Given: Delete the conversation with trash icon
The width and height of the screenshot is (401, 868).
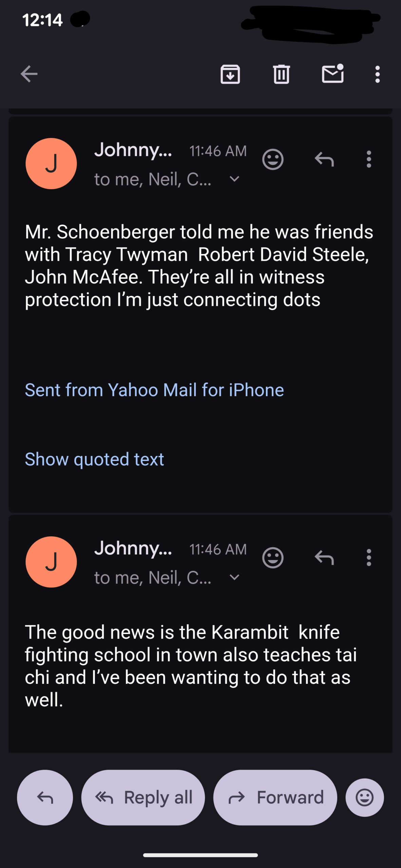Looking at the screenshot, I should (281, 74).
